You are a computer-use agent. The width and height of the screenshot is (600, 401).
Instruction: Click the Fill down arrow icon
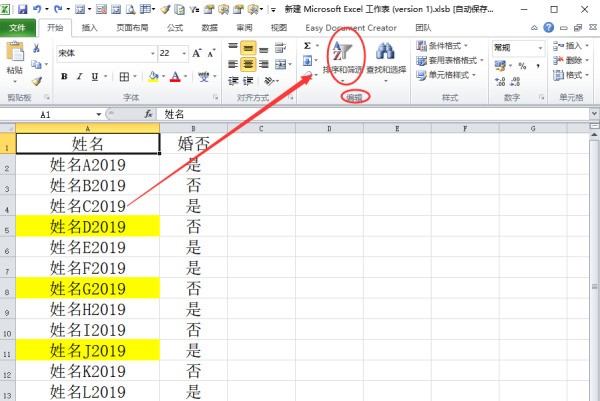(307, 60)
